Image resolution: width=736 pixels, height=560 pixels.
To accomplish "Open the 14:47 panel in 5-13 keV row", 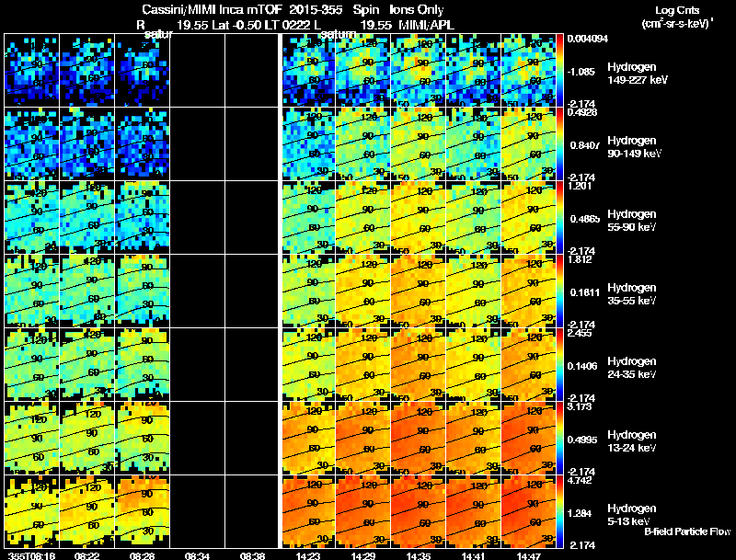I will pyautogui.click(x=528, y=512).
